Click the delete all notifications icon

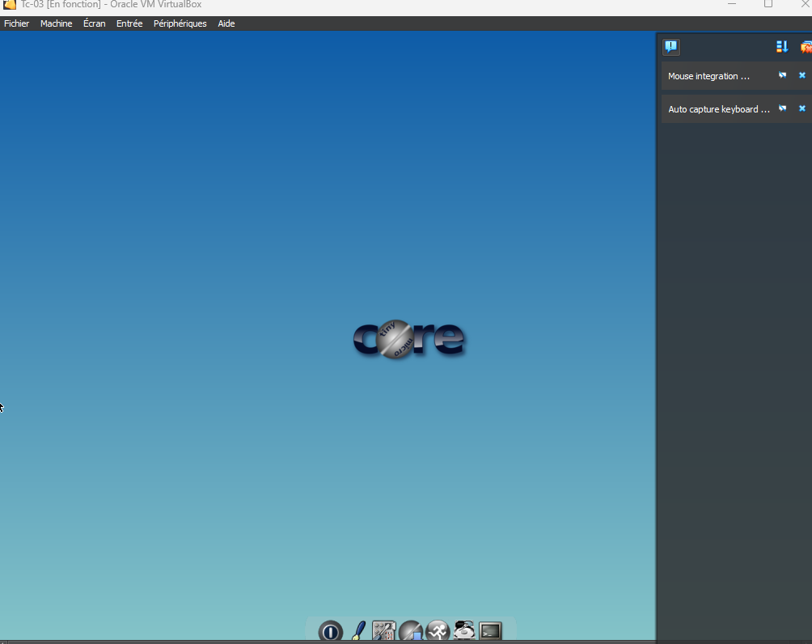tap(806, 47)
